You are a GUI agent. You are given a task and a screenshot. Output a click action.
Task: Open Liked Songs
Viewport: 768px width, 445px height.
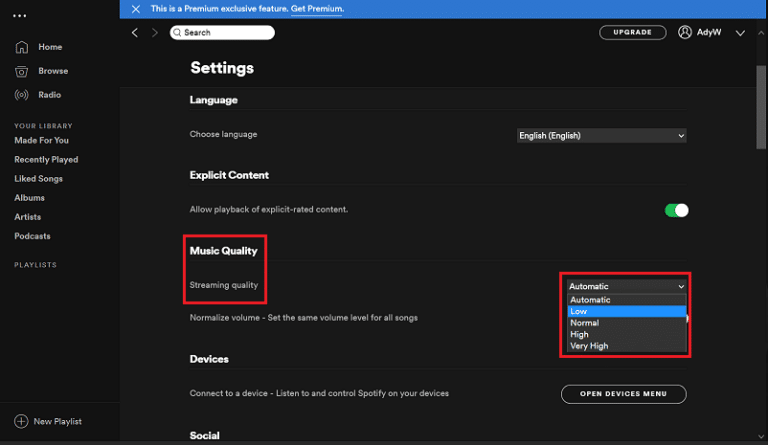point(38,179)
